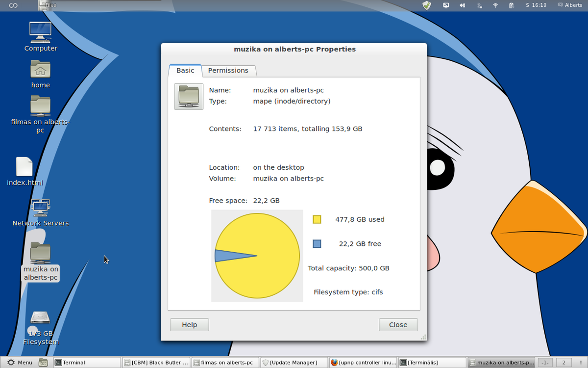Click the infinity logo in top-left corner

pyautogui.click(x=14, y=5)
